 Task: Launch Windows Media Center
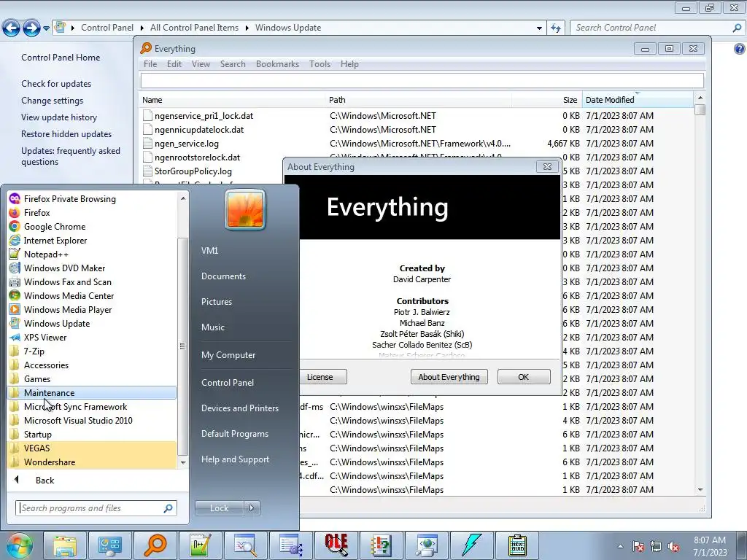pyautogui.click(x=69, y=295)
